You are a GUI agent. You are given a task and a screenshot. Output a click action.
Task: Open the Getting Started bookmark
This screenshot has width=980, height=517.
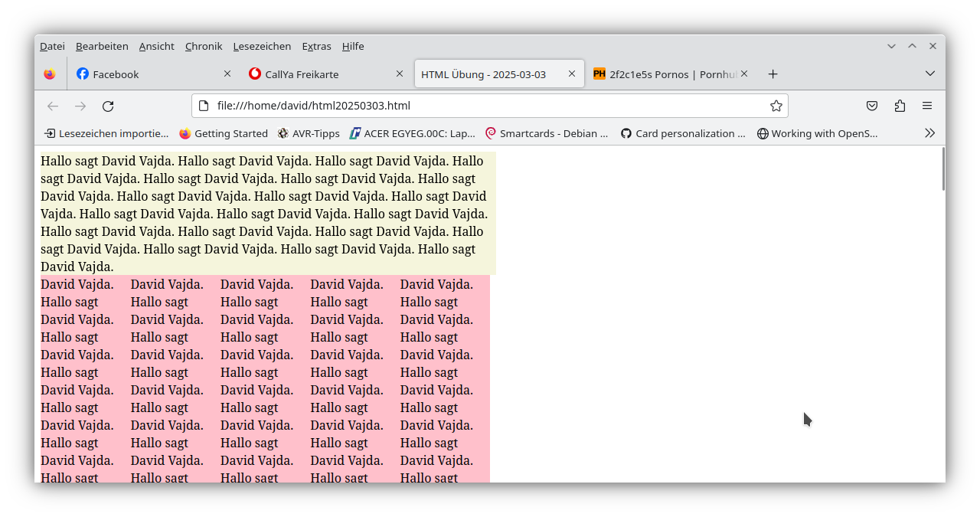224,133
